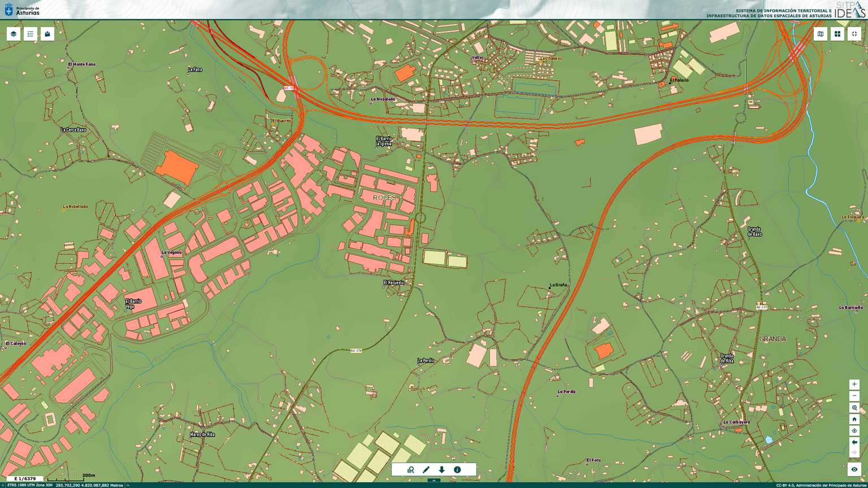Zoom in on the map
Viewport: 868px width, 488px height.
click(x=854, y=385)
